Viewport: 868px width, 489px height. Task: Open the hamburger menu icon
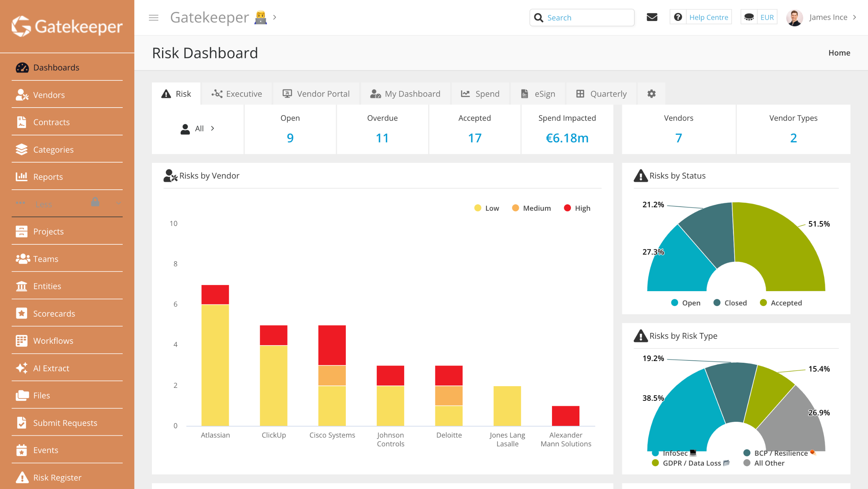tap(154, 18)
